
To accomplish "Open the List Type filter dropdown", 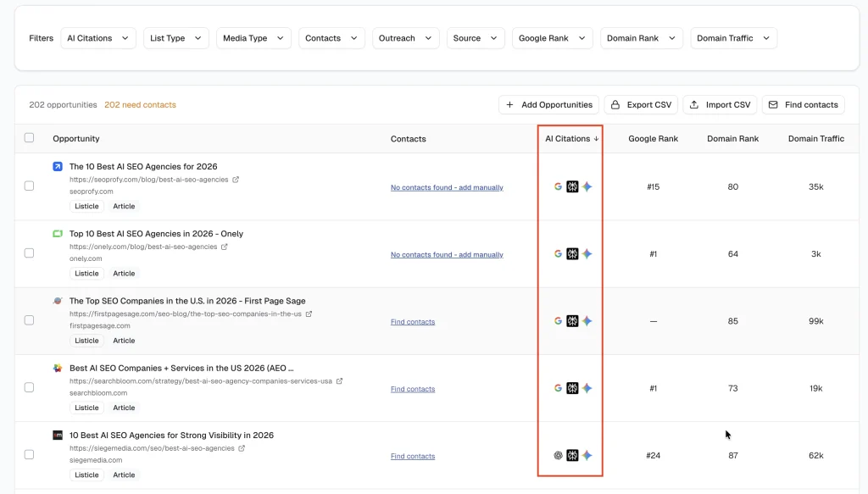I will point(176,38).
